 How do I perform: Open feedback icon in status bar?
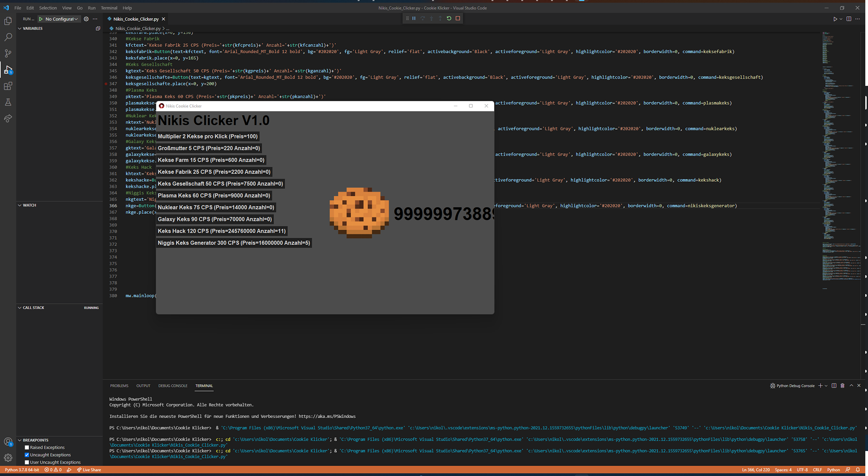(848, 470)
